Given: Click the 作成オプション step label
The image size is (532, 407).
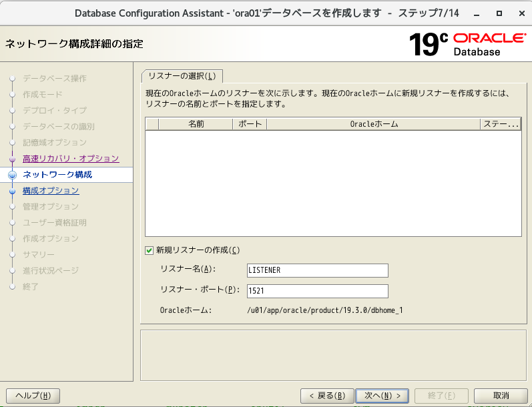Looking at the screenshot, I should tap(51, 238).
